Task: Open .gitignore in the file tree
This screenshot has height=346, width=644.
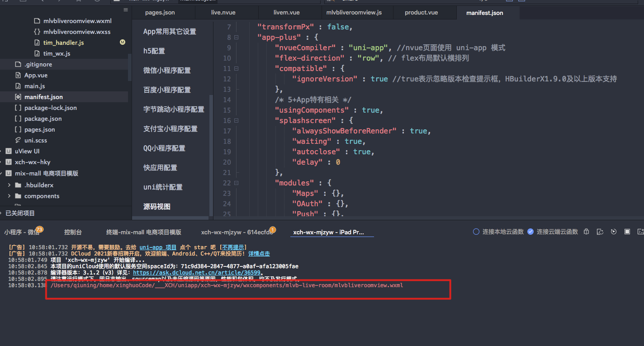Action: (x=38, y=64)
